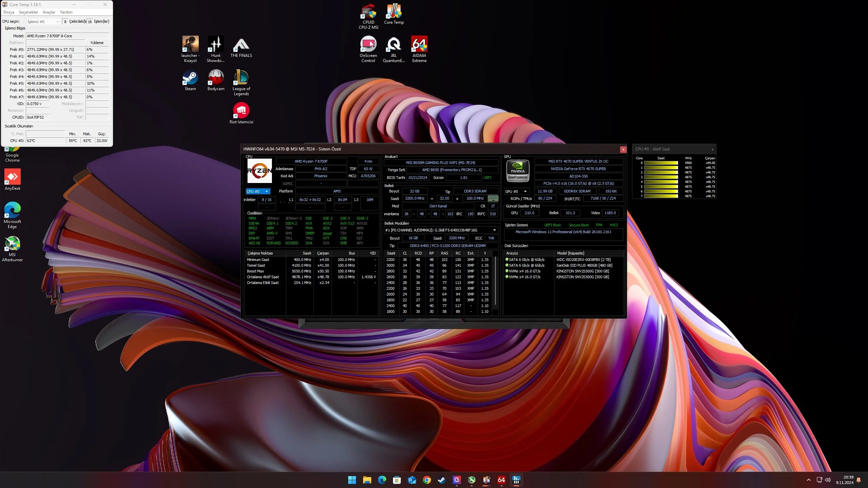868x488 pixels.
Task: Open Outlook from the taskbar
Action: 412,480
